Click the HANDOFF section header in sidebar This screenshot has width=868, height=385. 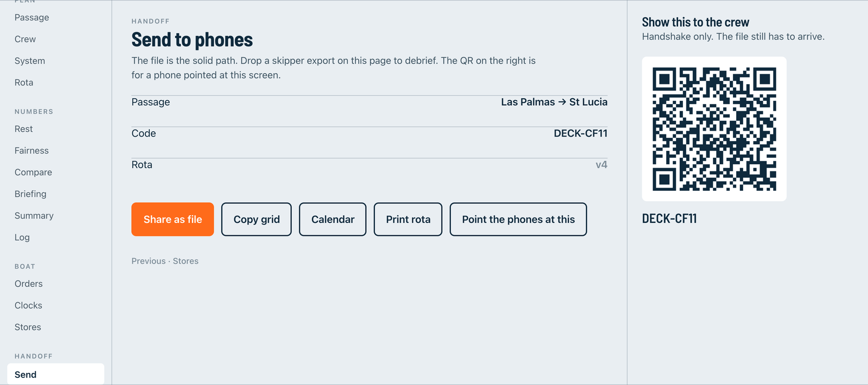[34, 356]
